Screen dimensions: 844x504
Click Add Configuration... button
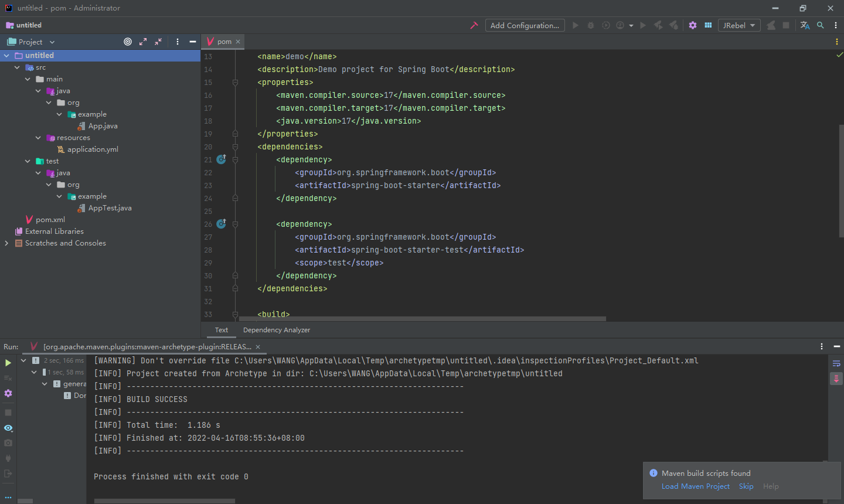(x=525, y=25)
